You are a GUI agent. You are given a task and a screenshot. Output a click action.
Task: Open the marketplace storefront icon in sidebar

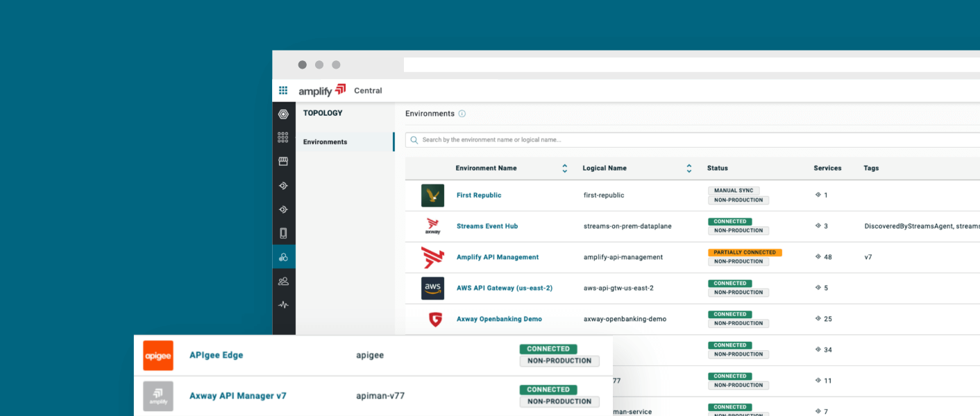tap(283, 162)
